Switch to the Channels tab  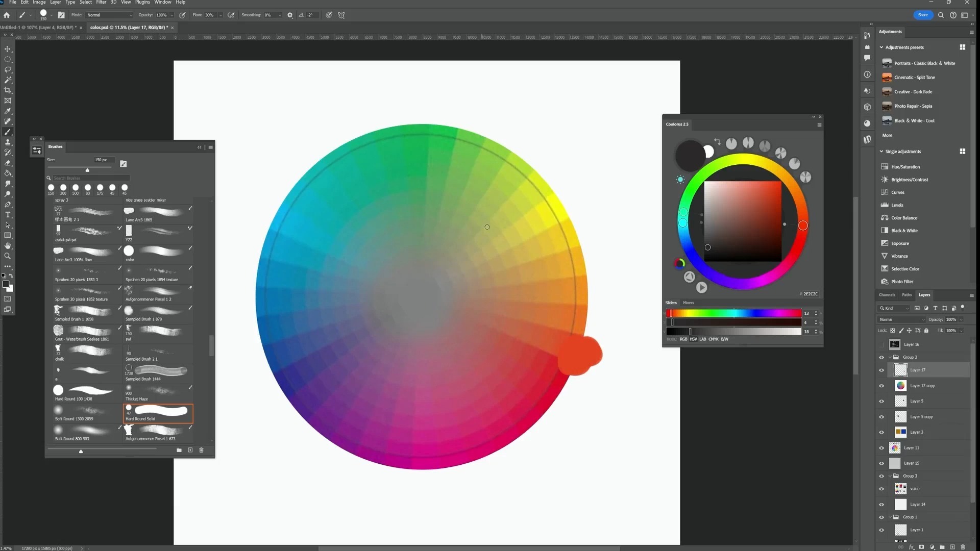[887, 295]
